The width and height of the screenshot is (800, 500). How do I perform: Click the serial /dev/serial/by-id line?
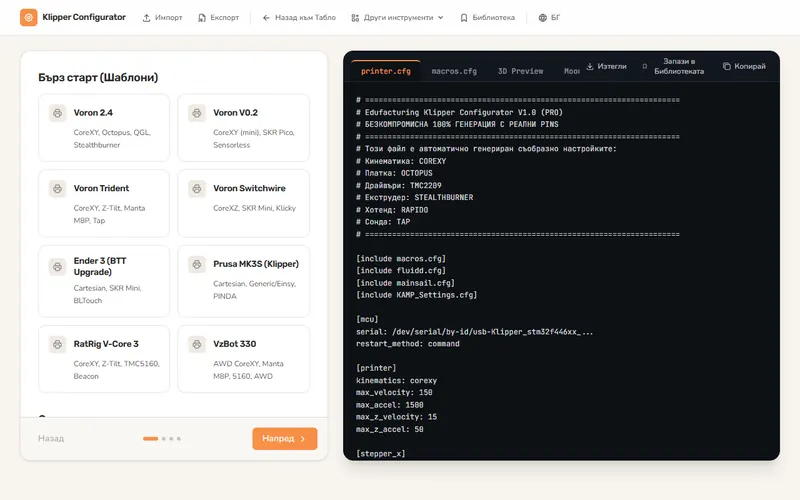(x=474, y=332)
